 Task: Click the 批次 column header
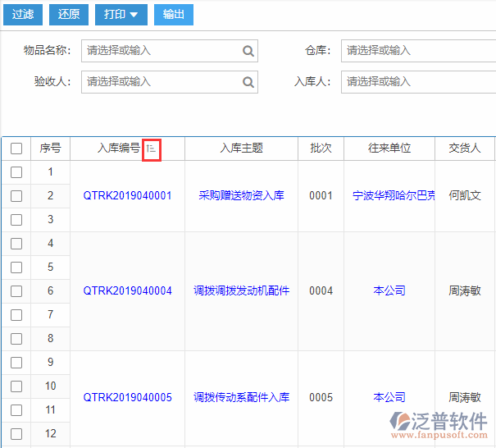click(x=321, y=149)
